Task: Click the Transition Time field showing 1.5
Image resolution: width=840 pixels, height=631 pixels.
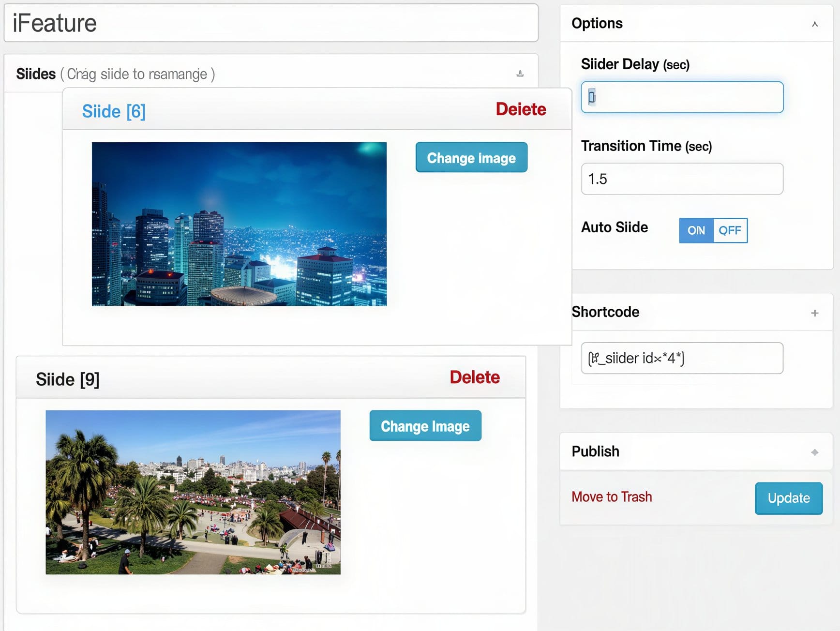Action: point(682,179)
